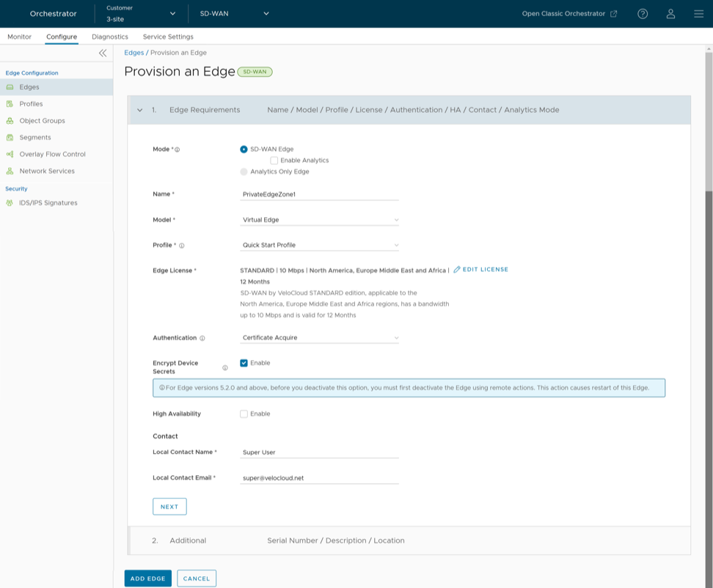Open the user account icon
This screenshot has height=588, width=713.
point(670,14)
